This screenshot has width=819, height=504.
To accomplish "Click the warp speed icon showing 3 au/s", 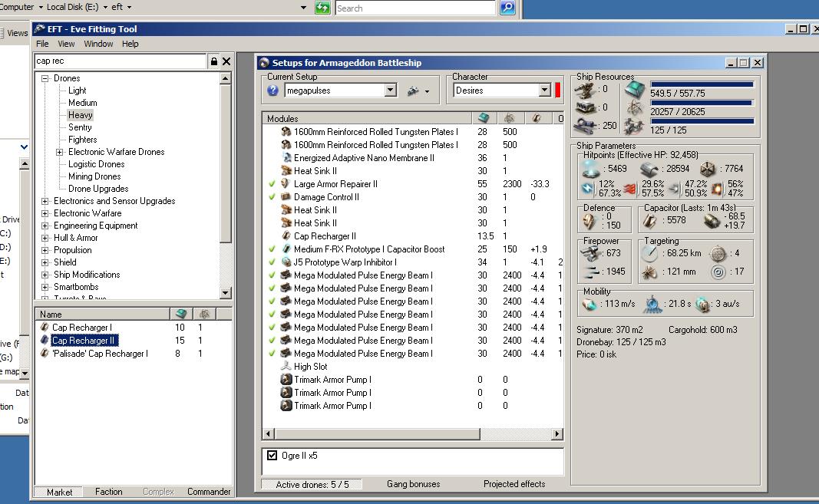I will point(704,304).
